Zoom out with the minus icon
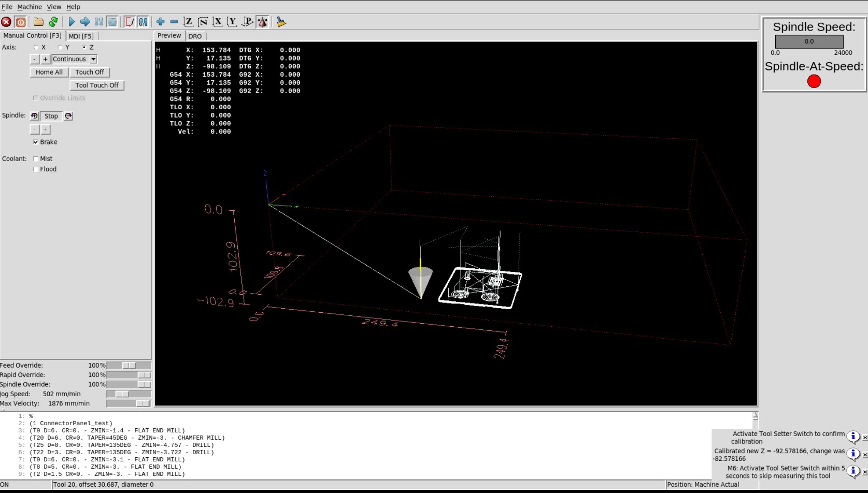868x493 pixels. 174,22
